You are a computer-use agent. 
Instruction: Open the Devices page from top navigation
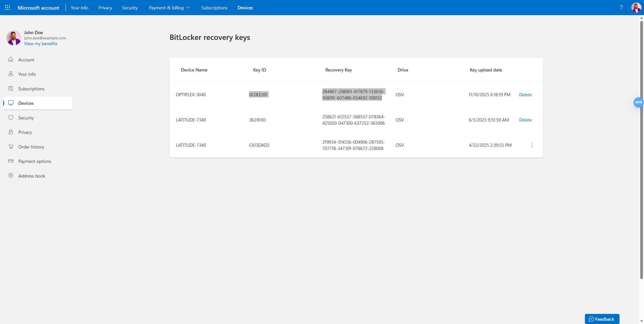(x=245, y=8)
